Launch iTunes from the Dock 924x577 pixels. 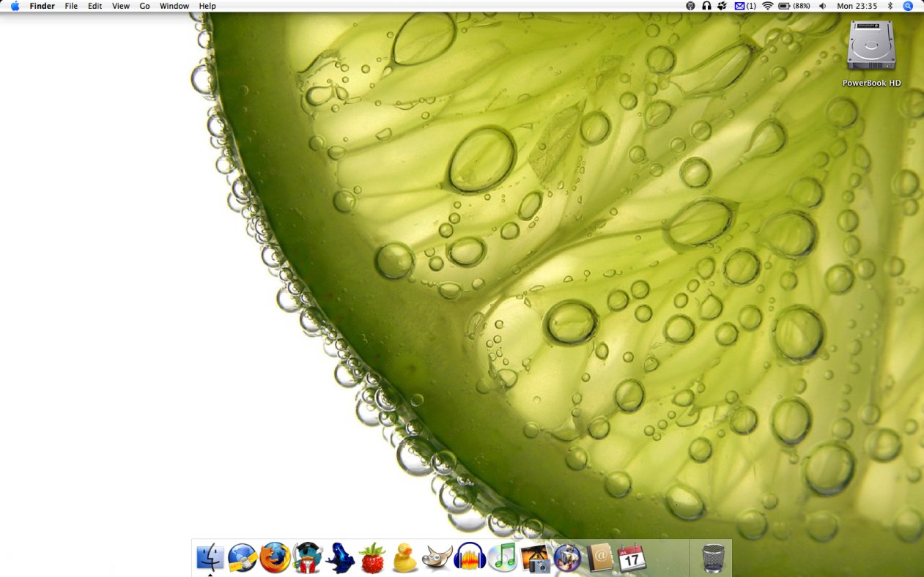(503, 558)
